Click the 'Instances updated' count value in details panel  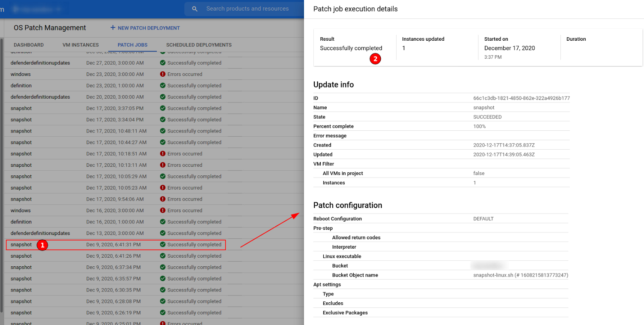point(404,48)
